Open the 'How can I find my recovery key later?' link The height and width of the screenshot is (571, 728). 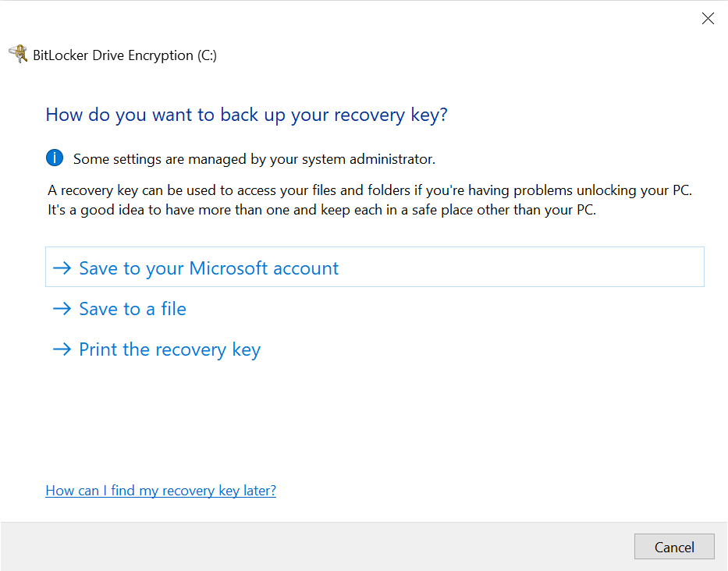click(161, 491)
